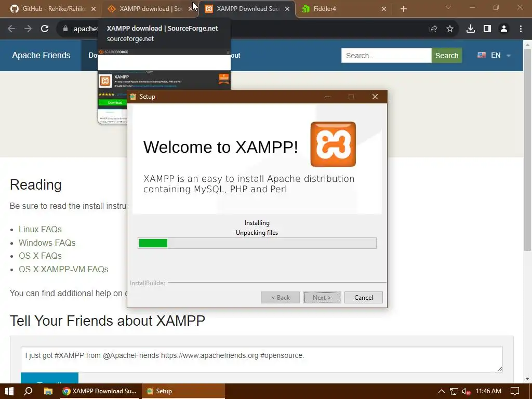Viewport: 532px width, 399px height.
Task: Click the page vertical scrollbar
Action: [x=527, y=149]
